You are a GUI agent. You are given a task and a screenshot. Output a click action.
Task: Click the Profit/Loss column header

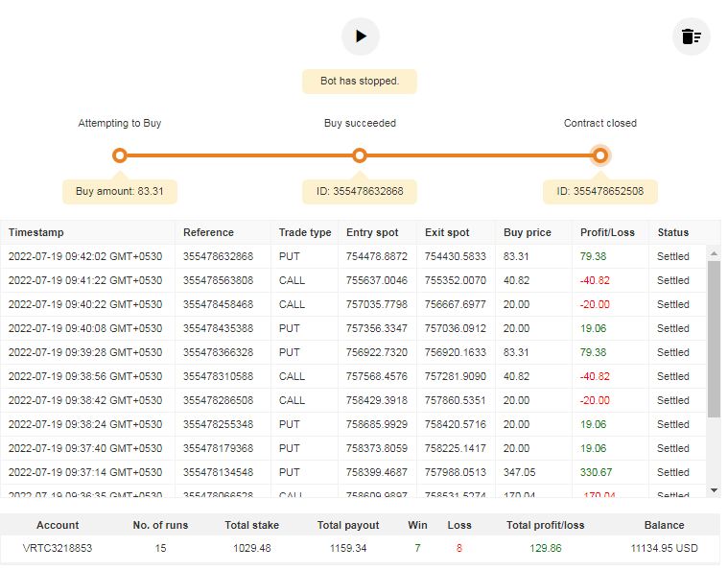click(606, 232)
